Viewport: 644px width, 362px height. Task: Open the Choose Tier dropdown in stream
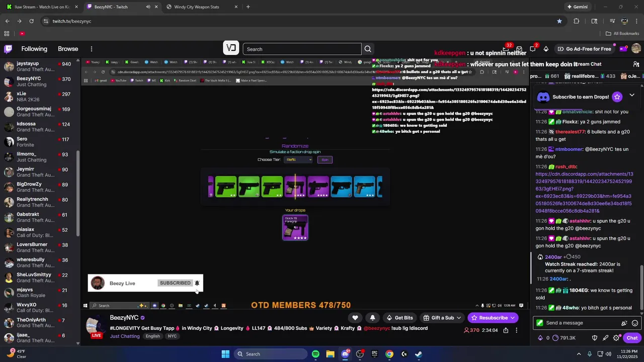point(298,159)
